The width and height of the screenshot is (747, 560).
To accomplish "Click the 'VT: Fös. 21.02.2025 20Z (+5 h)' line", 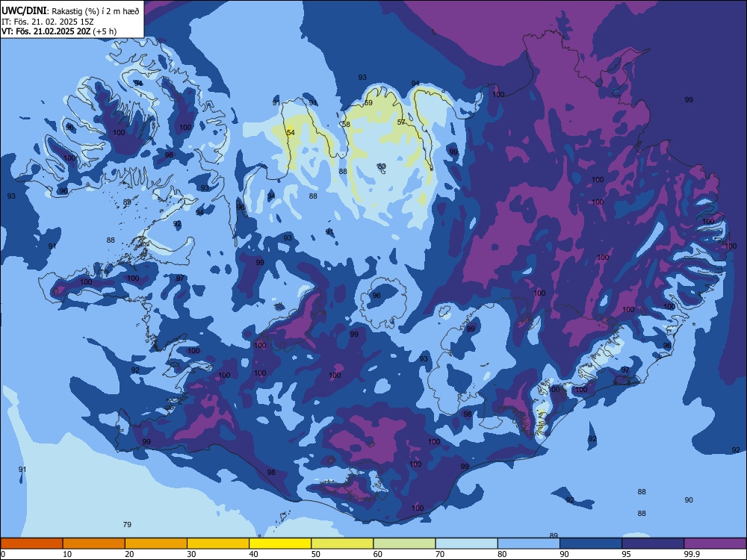I will coord(59,31).
